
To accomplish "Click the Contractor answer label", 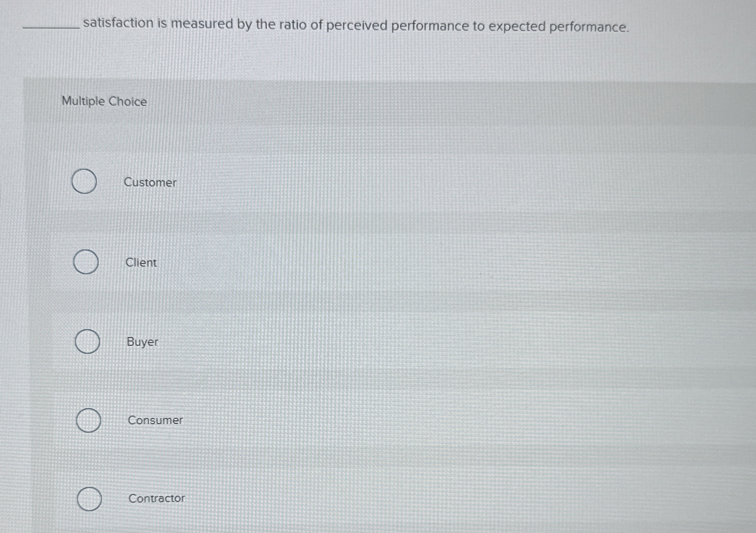I will click(156, 498).
